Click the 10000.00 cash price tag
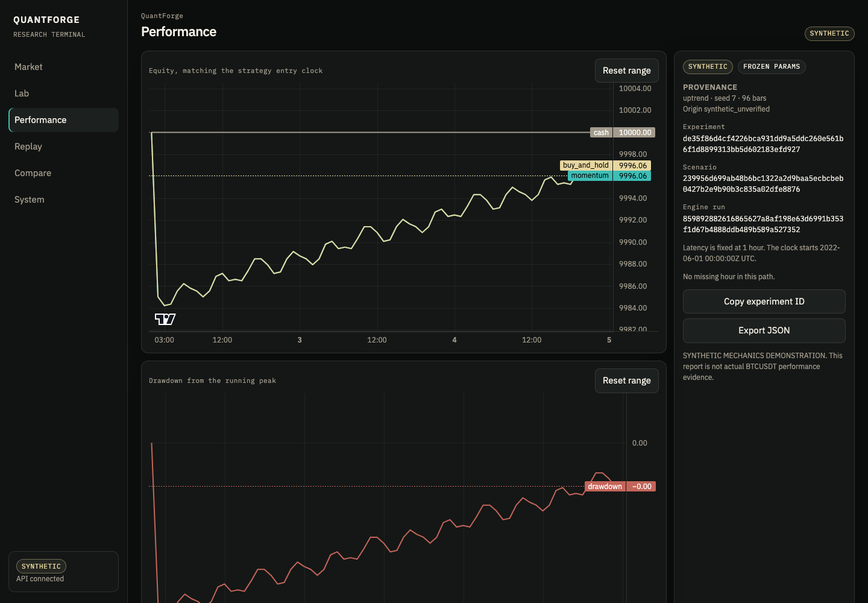Screen dimensions: 868x603 click(635, 133)
